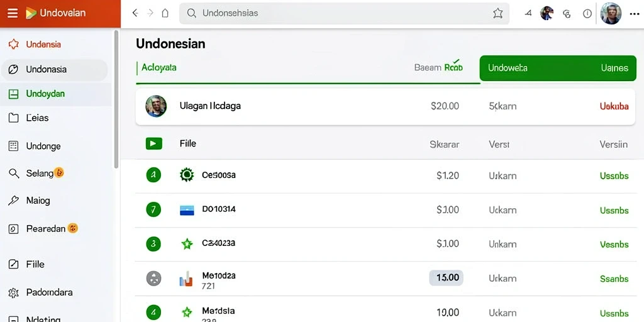Click the green Undoweha button
The height and width of the screenshot is (322, 644).
558,68
